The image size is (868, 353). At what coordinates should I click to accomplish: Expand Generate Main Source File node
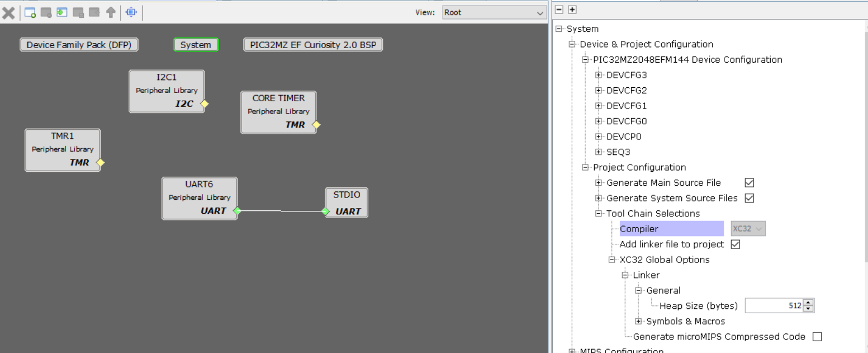coord(599,183)
